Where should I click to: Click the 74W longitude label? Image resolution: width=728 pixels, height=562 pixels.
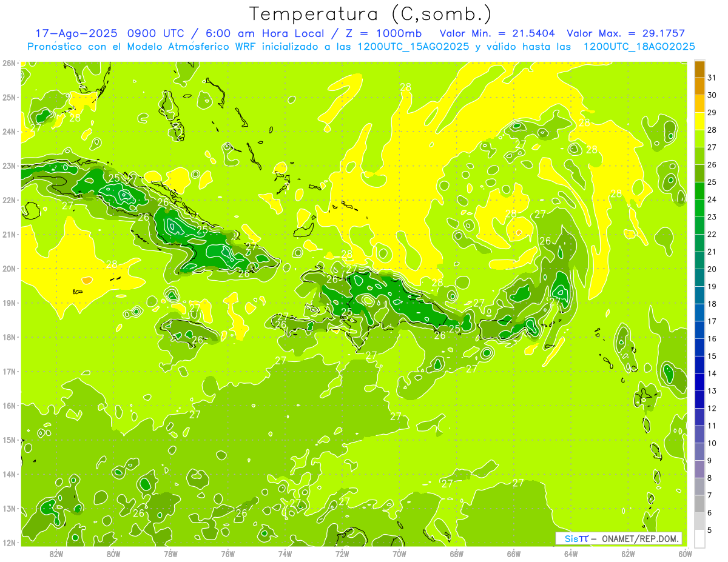coord(285,554)
